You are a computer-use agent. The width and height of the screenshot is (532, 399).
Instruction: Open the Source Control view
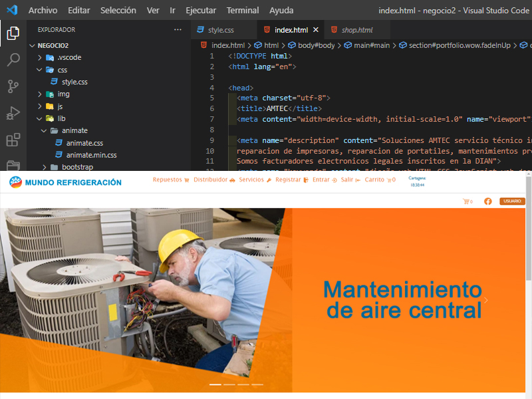click(x=13, y=86)
